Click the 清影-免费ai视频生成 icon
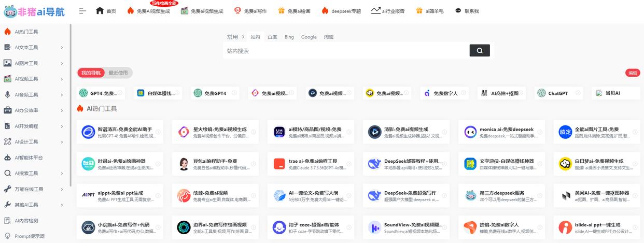This screenshot has width=644, height=243. pyautogui.click(x=375, y=132)
